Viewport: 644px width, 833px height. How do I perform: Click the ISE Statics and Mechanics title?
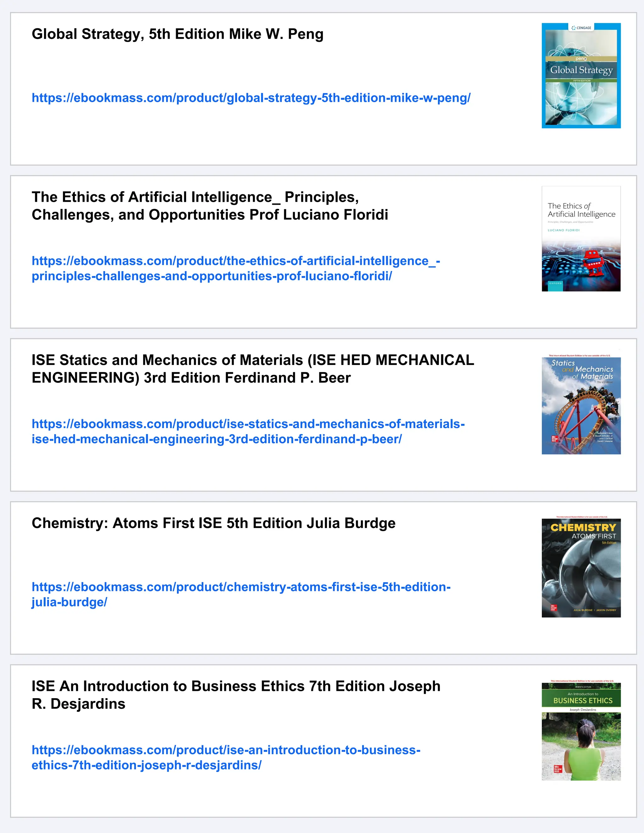click(253, 369)
